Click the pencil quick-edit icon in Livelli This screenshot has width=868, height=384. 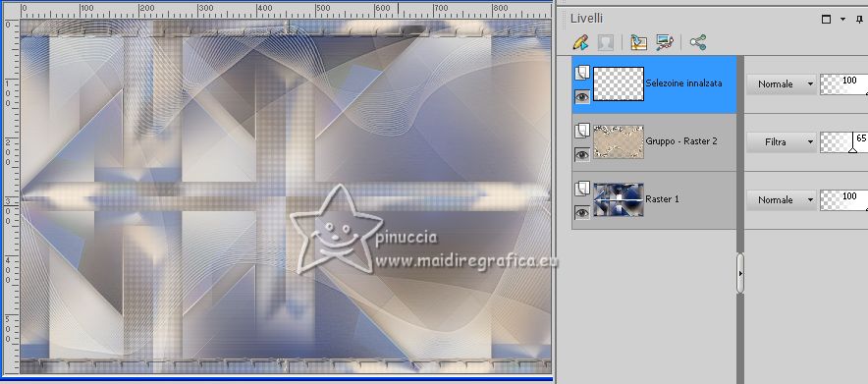[580, 42]
